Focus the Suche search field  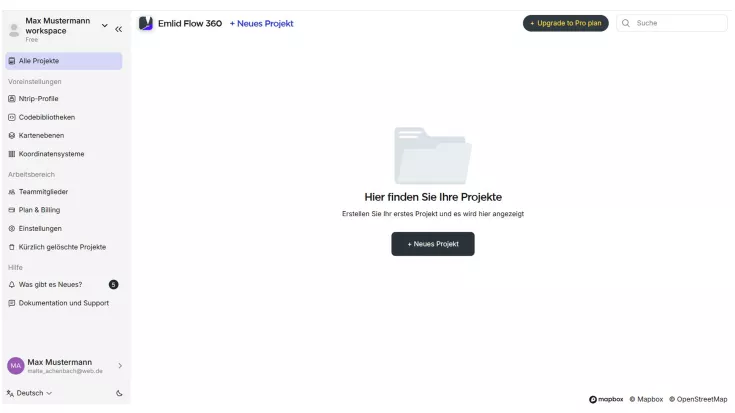coord(672,23)
